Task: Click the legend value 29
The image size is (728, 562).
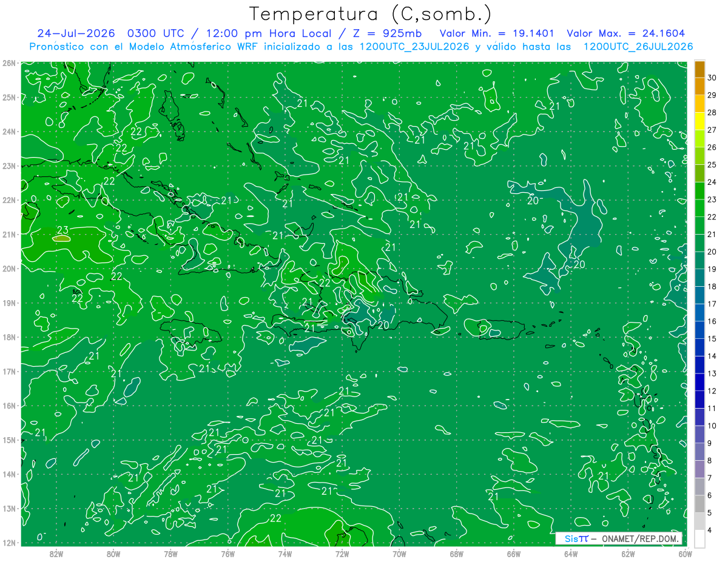Action: coord(712,95)
